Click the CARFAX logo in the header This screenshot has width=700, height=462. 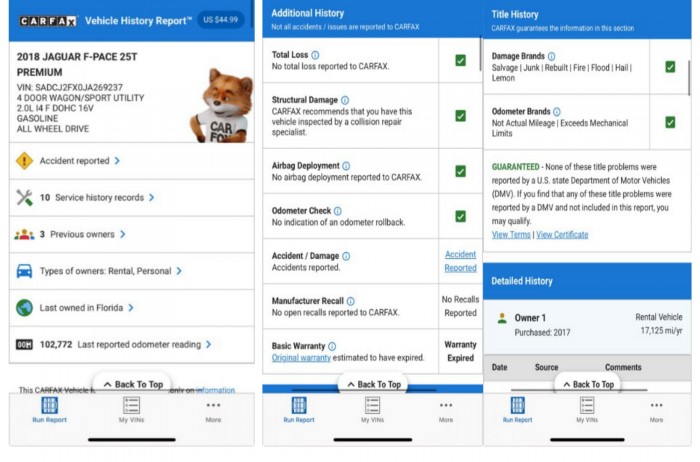click(48, 21)
